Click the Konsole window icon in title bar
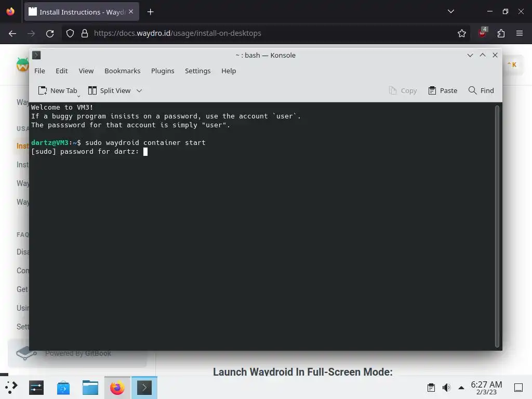 (36, 55)
